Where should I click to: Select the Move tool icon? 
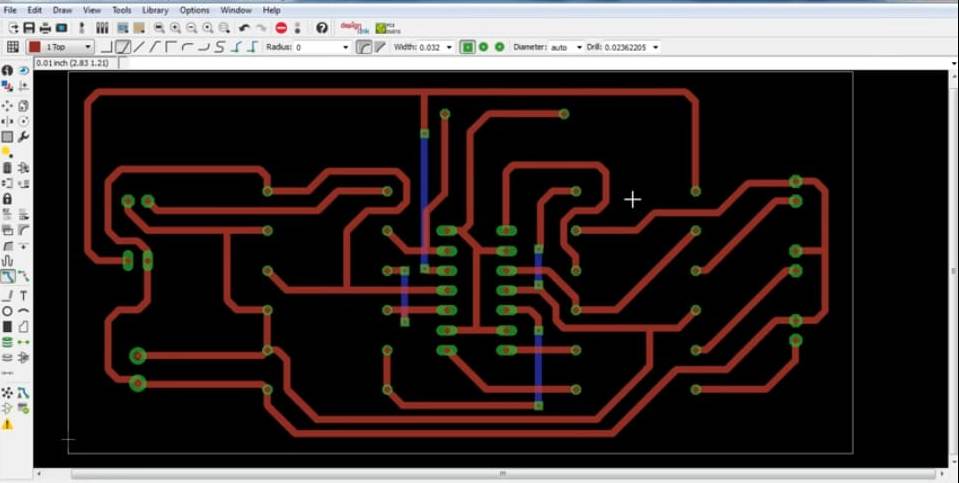click(x=7, y=106)
